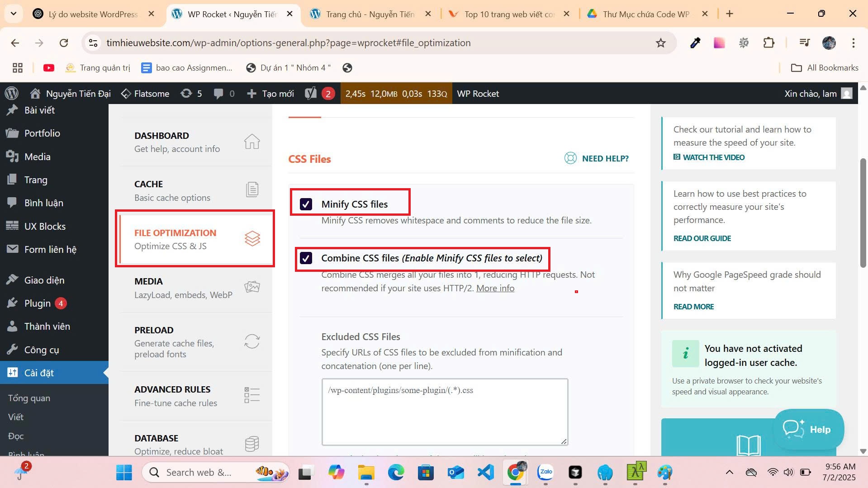Screen dimensions: 868x488
Task: Click the Windows Search web box
Action: [216, 472]
